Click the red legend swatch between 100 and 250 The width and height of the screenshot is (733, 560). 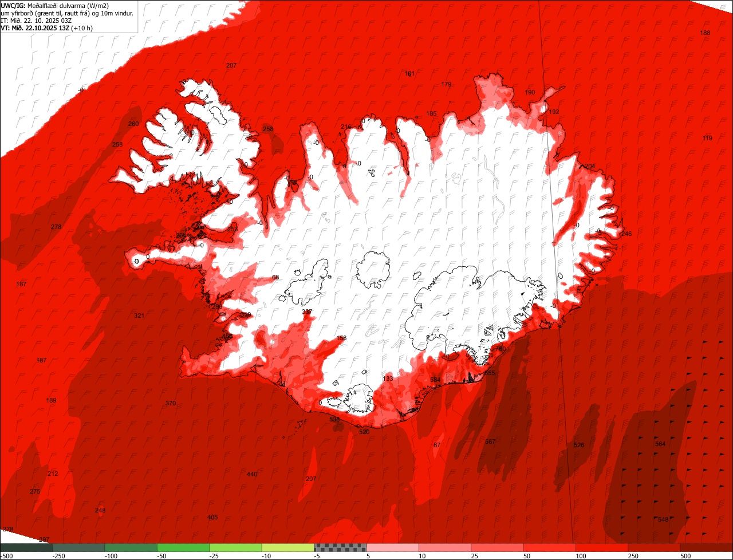coord(602,547)
